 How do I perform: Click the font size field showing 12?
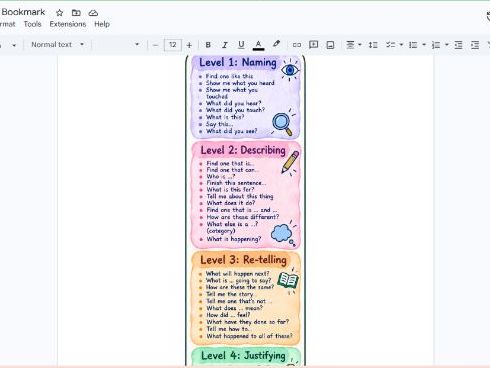pos(172,45)
